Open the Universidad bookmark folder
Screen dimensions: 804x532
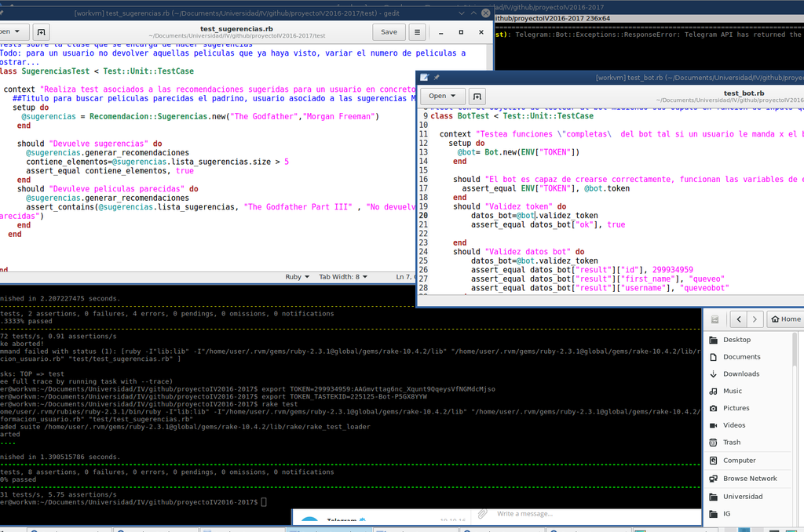click(x=742, y=497)
